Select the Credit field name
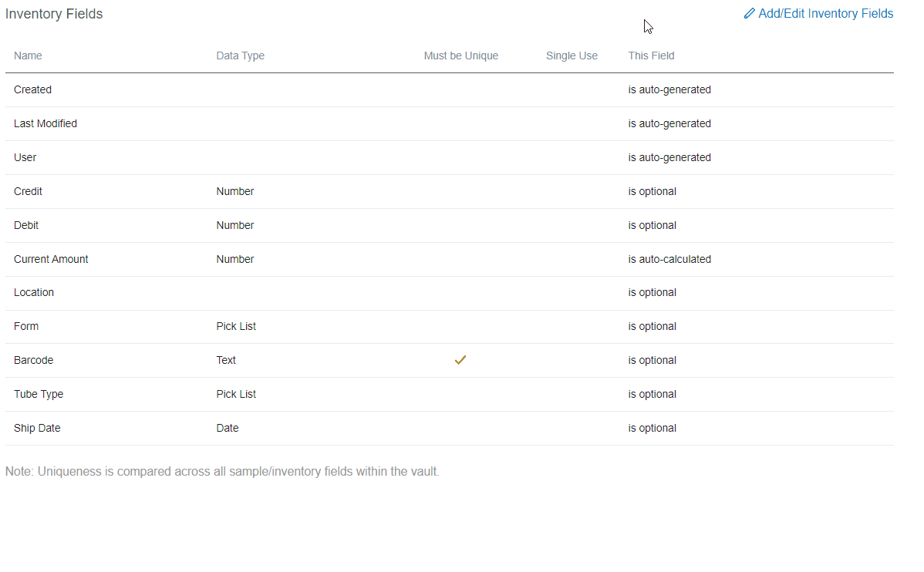Image resolution: width=924 pixels, height=572 pixels. 28,191
